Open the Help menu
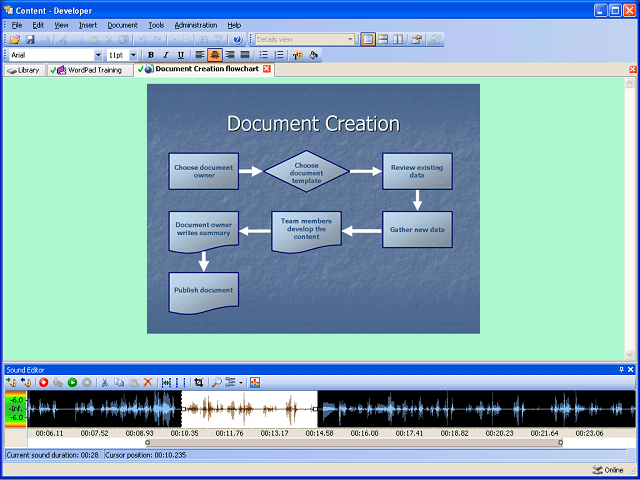 (x=234, y=25)
